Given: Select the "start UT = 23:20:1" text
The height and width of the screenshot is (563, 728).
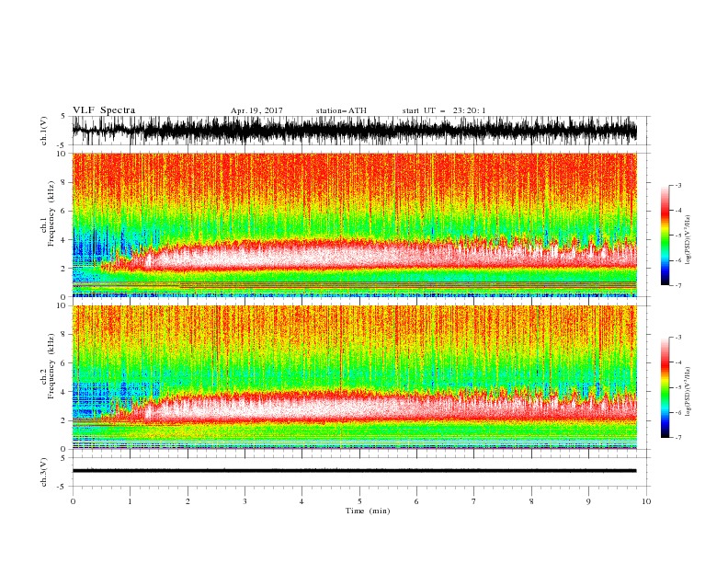Looking at the screenshot, I should click(444, 110).
